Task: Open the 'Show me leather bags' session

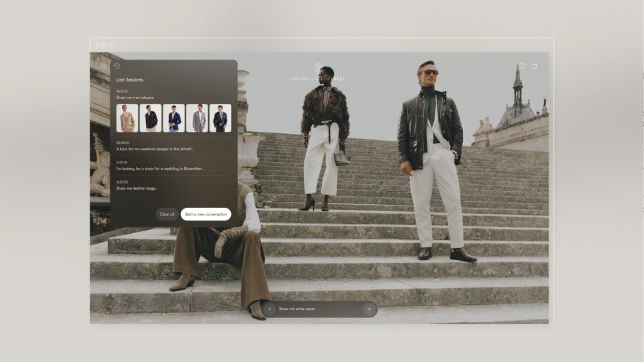Action: click(136, 188)
